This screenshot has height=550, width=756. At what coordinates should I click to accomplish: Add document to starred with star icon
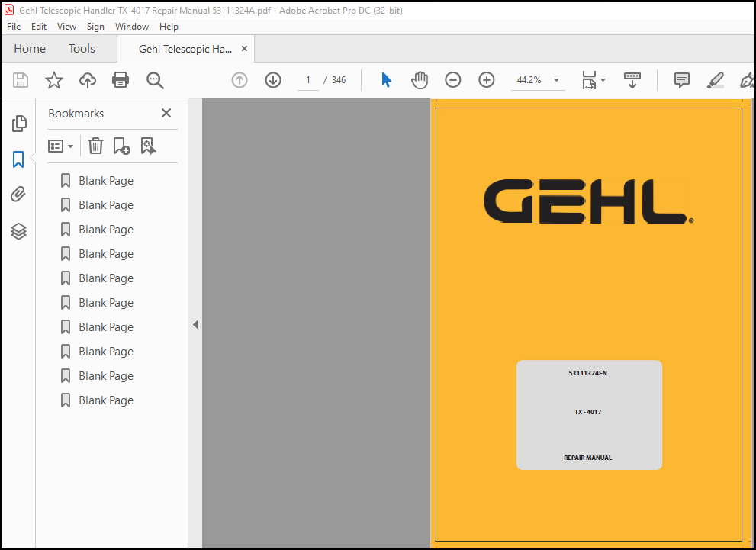(54, 80)
